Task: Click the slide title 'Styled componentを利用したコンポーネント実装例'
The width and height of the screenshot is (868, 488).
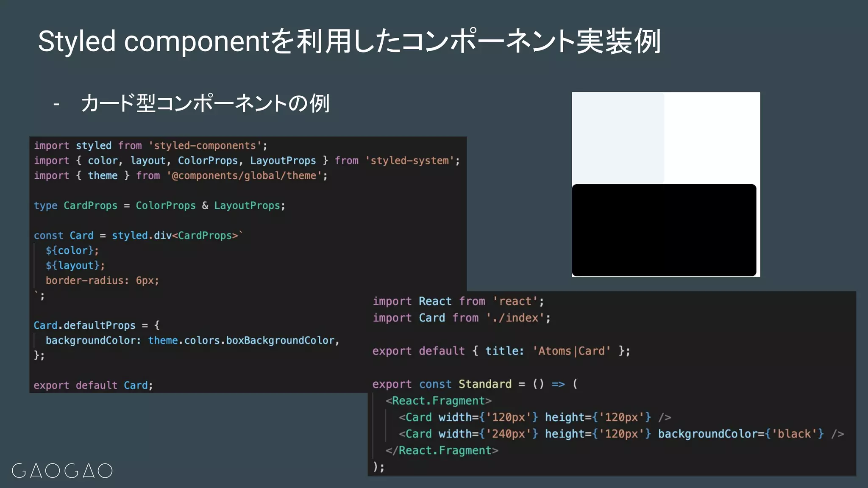Action: pos(349,42)
